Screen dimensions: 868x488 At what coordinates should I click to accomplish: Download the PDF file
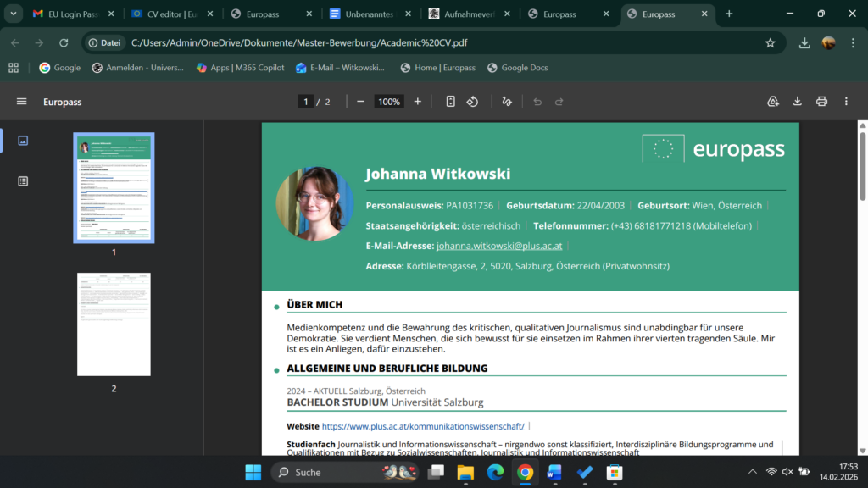798,102
